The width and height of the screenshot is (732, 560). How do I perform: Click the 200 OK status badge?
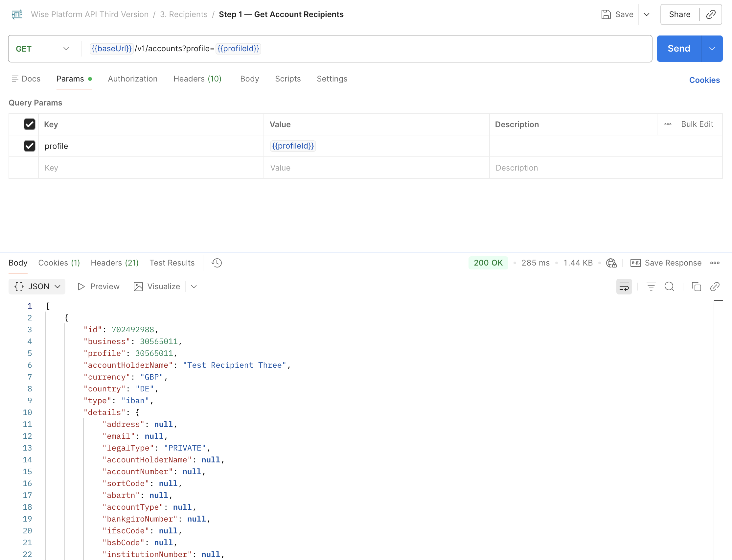[x=488, y=263]
